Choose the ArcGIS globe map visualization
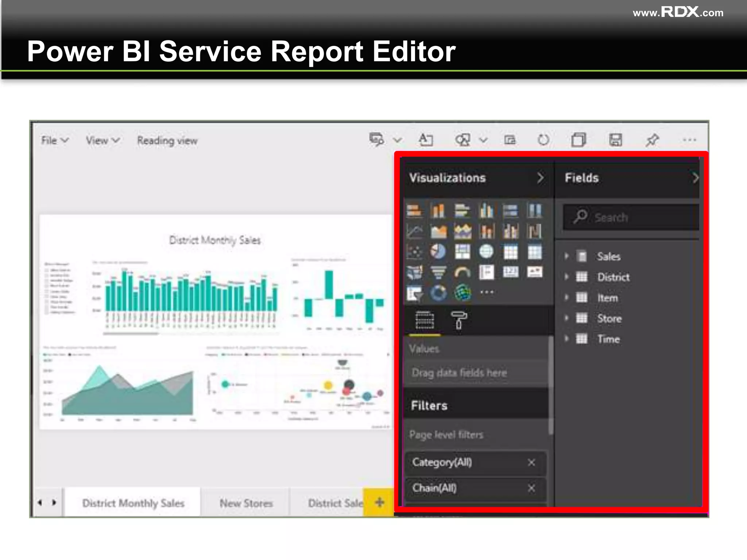 (x=462, y=293)
